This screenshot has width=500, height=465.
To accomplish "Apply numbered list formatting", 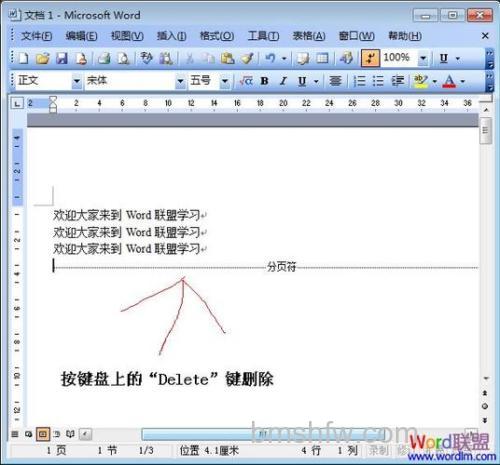I will click(359, 81).
